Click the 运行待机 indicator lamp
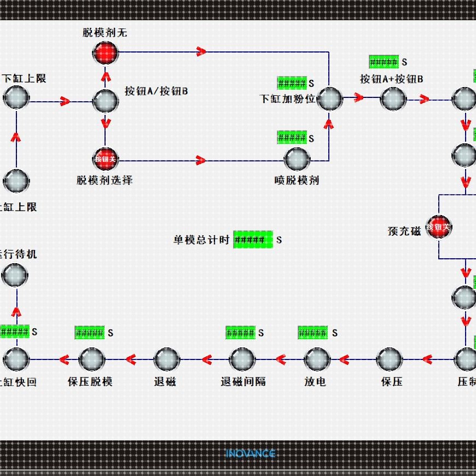Screen dimensions: 476x476 point(15,275)
